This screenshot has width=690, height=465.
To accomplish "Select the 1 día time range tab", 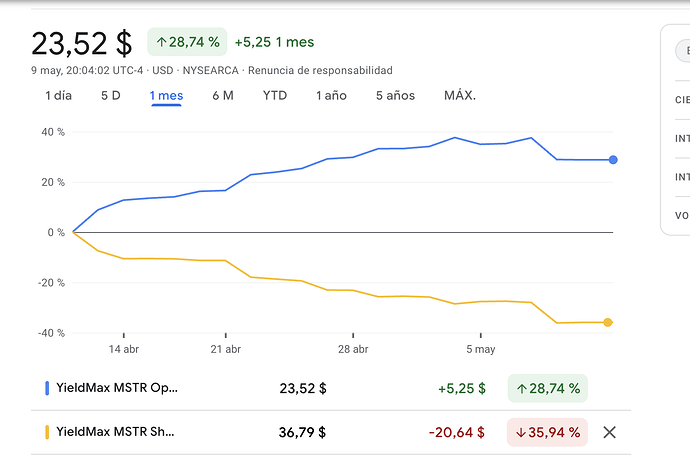I will [59, 95].
